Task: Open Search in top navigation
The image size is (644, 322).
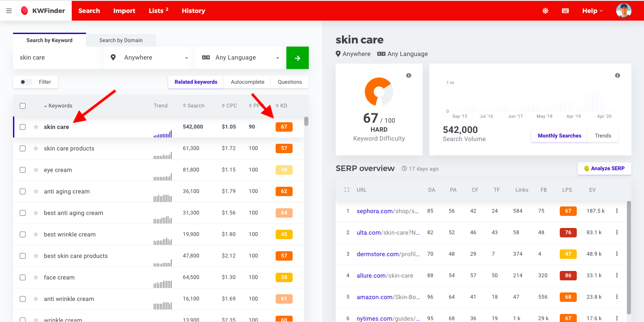Action: [x=89, y=11]
